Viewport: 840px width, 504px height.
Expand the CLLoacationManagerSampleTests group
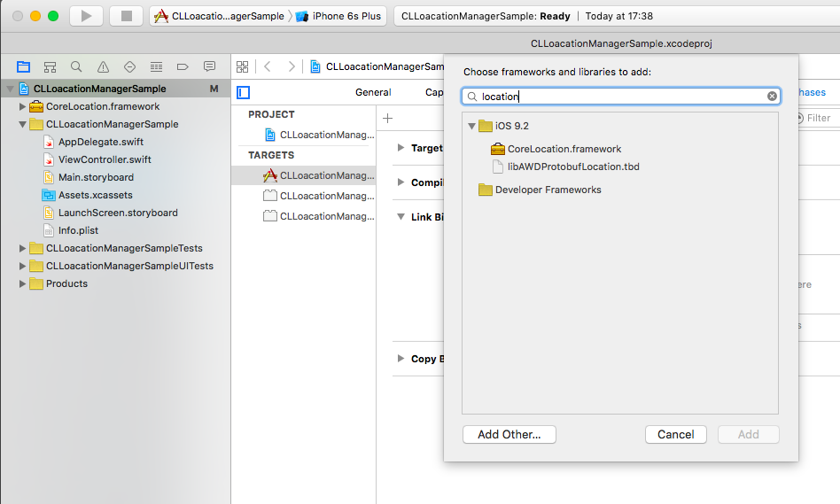tap(22, 249)
